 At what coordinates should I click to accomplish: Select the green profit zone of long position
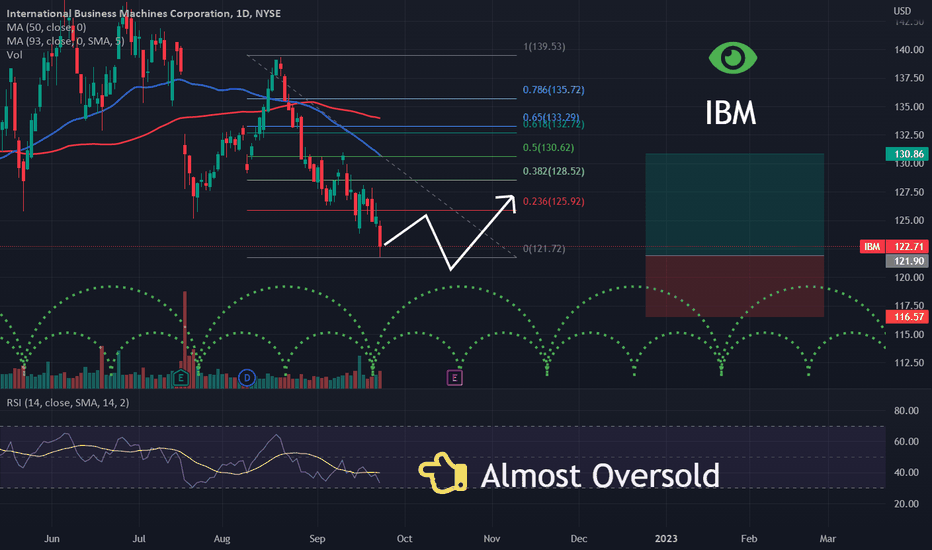[735, 205]
